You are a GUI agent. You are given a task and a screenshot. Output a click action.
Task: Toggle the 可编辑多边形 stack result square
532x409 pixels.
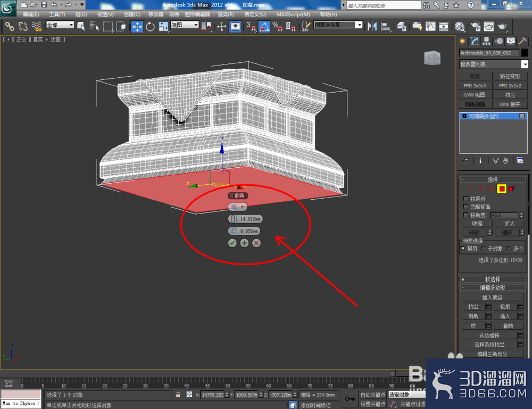(522, 116)
